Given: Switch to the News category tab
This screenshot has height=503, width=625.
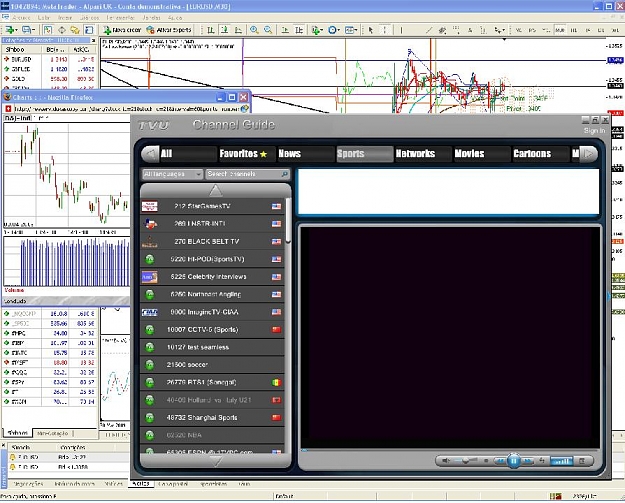Looking at the screenshot, I should (305, 154).
